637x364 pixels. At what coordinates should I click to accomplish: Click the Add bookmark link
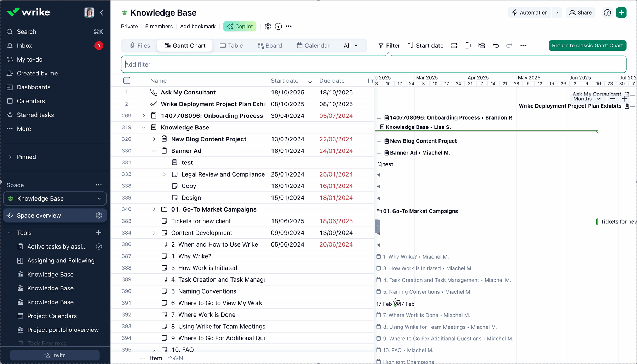pyautogui.click(x=198, y=27)
